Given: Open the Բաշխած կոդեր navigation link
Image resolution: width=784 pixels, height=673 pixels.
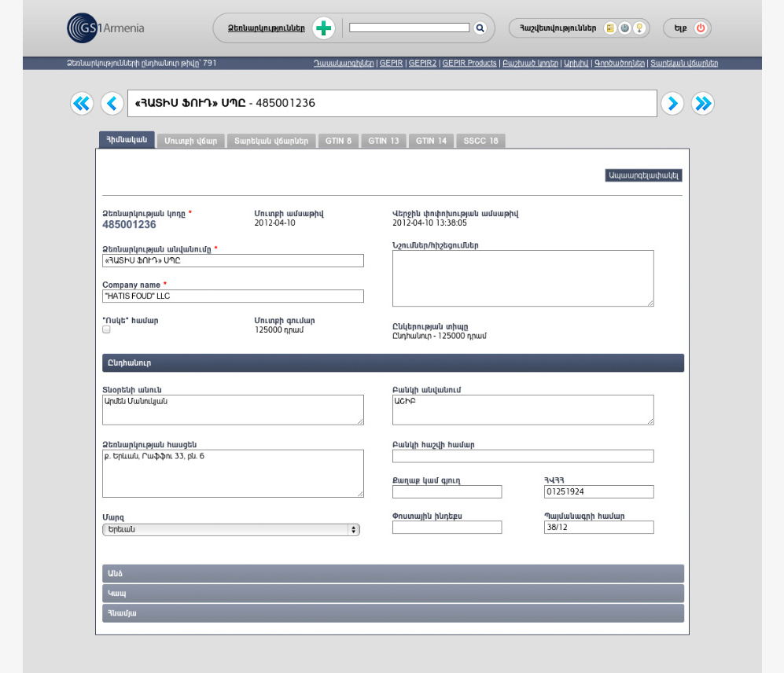Looking at the screenshot, I should (531, 63).
